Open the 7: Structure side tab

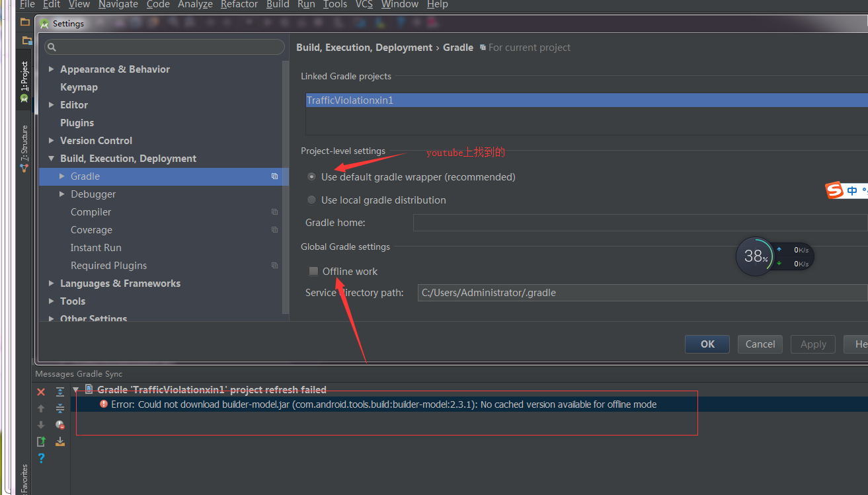pos(24,149)
